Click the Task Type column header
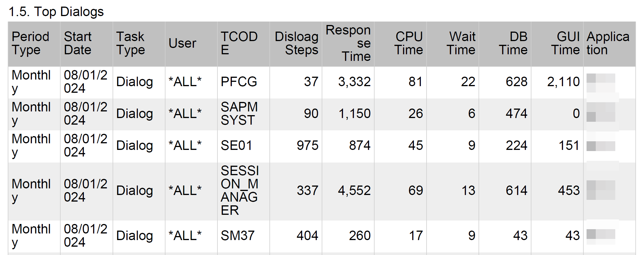Image resolution: width=644 pixels, height=255 pixels. click(x=130, y=43)
